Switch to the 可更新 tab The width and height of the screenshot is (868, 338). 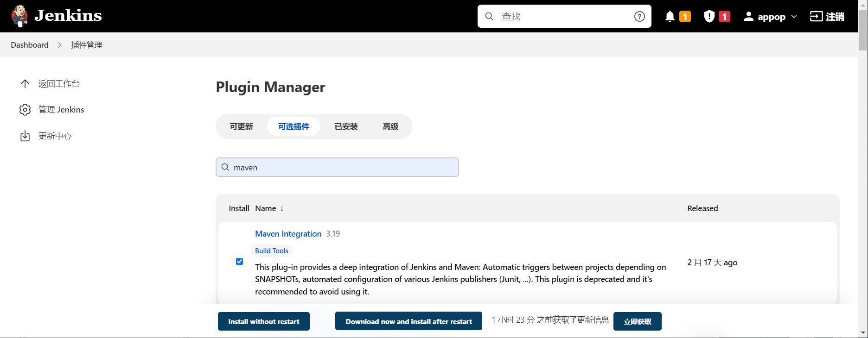point(241,126)
